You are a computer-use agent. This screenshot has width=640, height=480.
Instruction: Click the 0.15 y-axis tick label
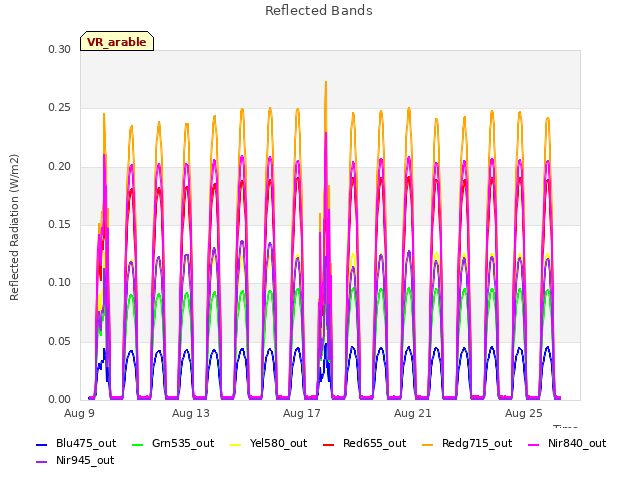(x=59, y=224)
